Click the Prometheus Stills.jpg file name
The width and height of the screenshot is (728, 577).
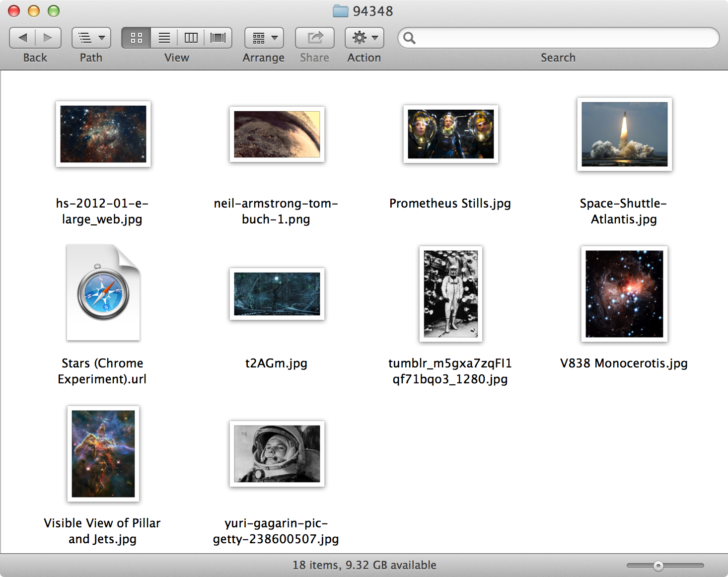tap(450, 203)
